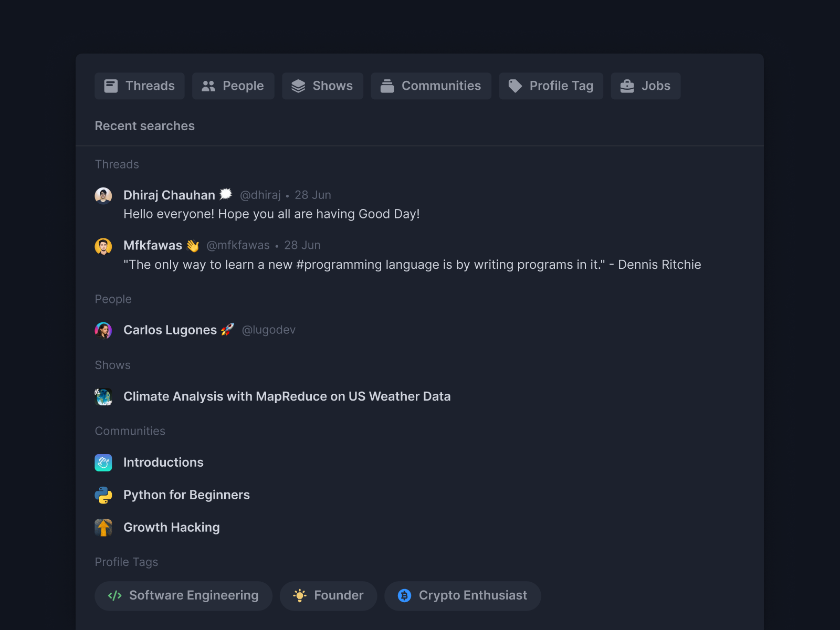Switch to the Threads filter tab

coord(140,86)
